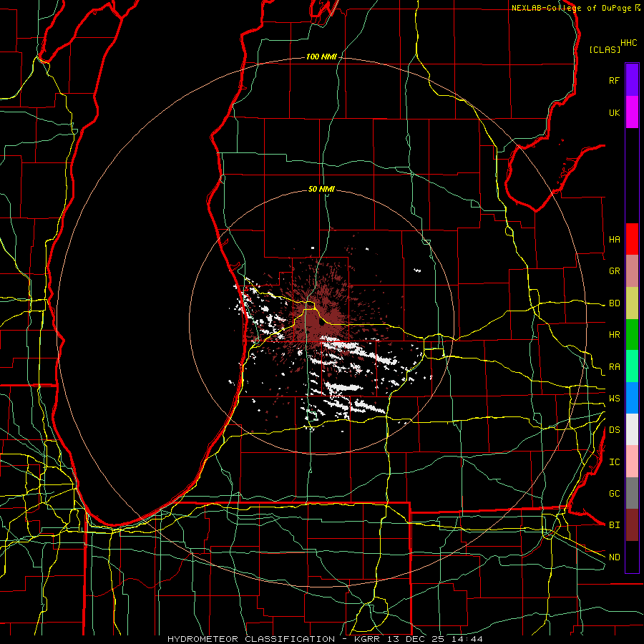Click the BD legend label
Screen dimensions: 644x644
(x=614, y=303)
